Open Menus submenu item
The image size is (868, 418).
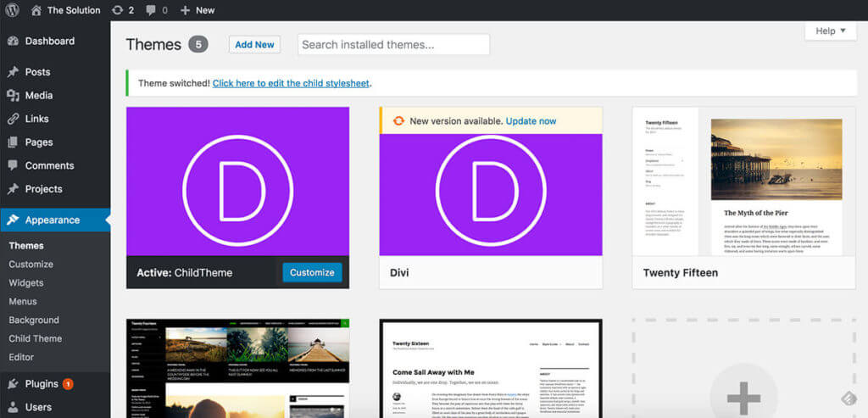pos(23,302)
